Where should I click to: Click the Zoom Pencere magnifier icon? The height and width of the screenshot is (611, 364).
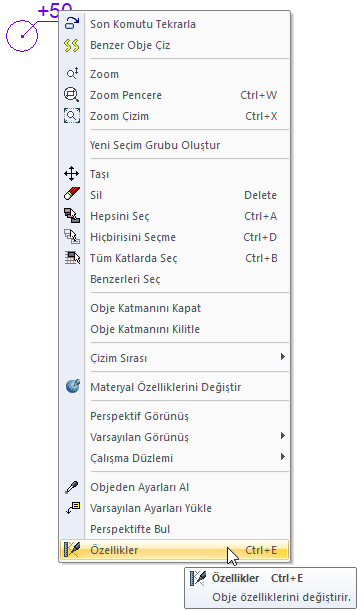pyautogui.click(x=72, y=95)
